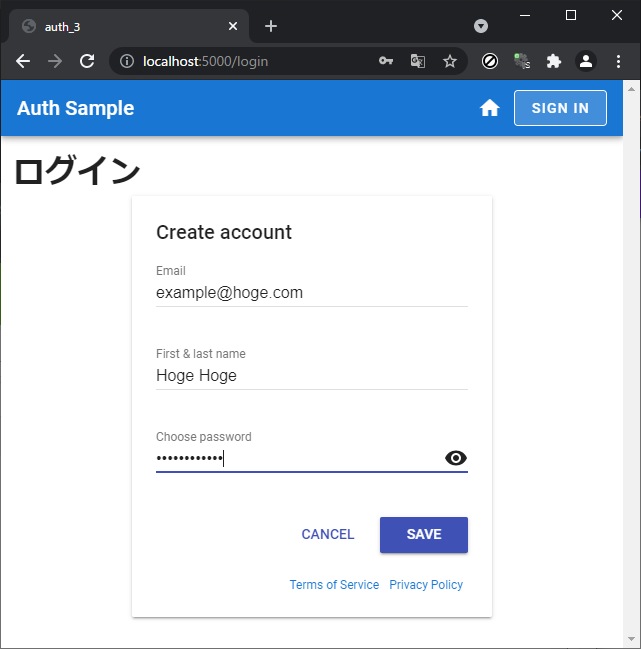
Task: View site information icon in address bar
Action: pos(127,61)
